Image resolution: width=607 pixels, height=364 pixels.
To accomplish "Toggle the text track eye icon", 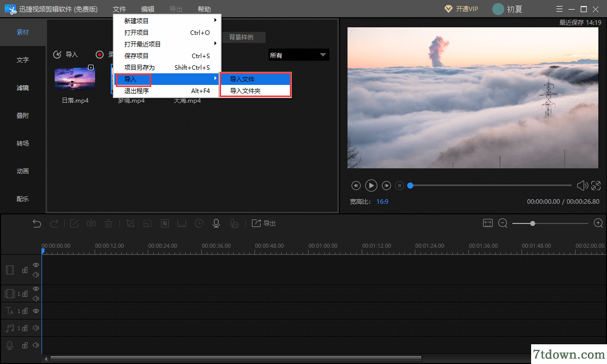I will (36, 311).
